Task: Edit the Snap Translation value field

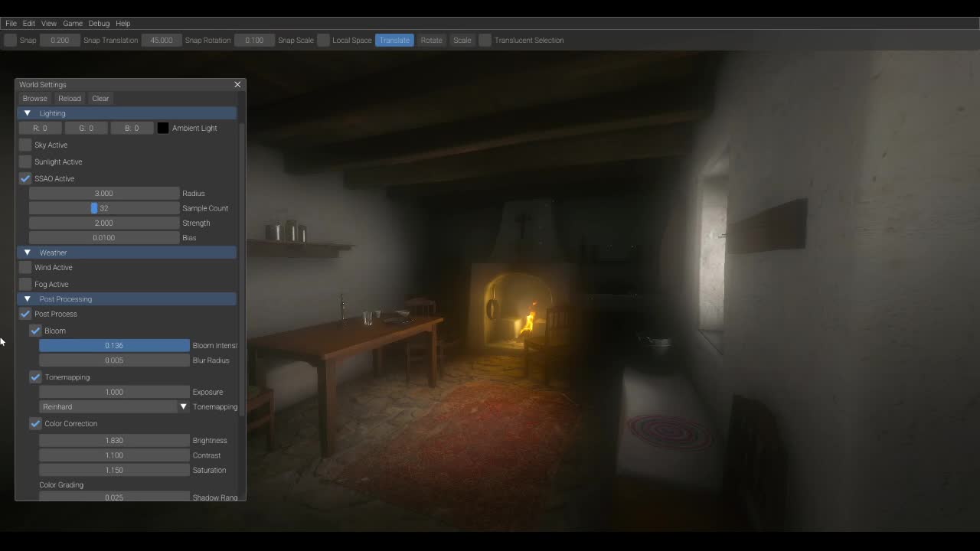Action: tap(60, 41)
